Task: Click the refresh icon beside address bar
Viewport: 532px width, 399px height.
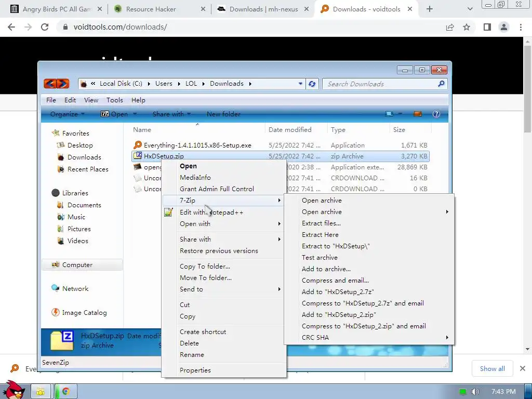Action: [x=312, y=84]
